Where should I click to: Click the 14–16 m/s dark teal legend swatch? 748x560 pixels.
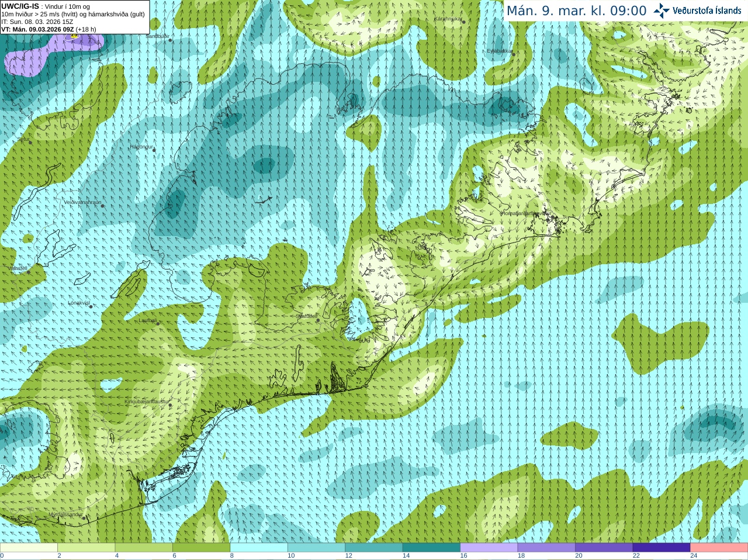click(431, 548)
